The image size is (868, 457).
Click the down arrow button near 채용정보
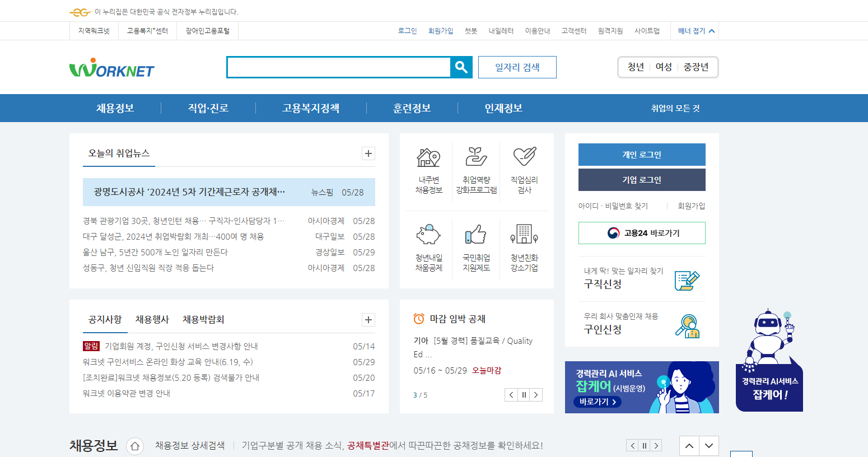tap(709, 446)
